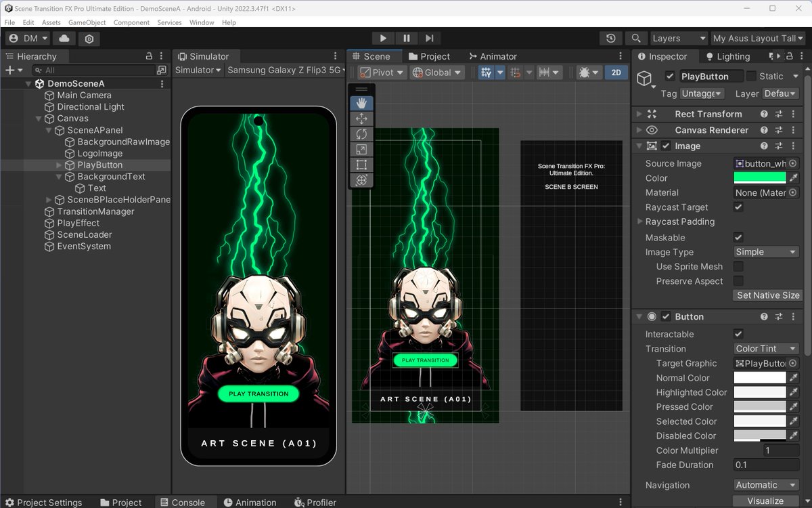The image size is (812, 508).
Task: Select the Rect Transform tool
Action: coord(362,165)
